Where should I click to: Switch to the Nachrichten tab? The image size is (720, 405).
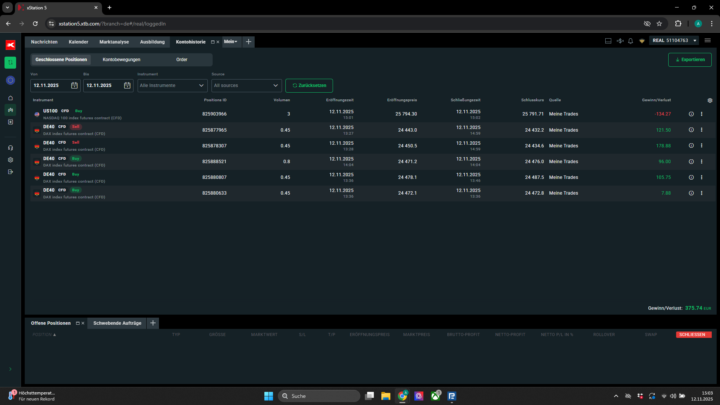point(44,42)
